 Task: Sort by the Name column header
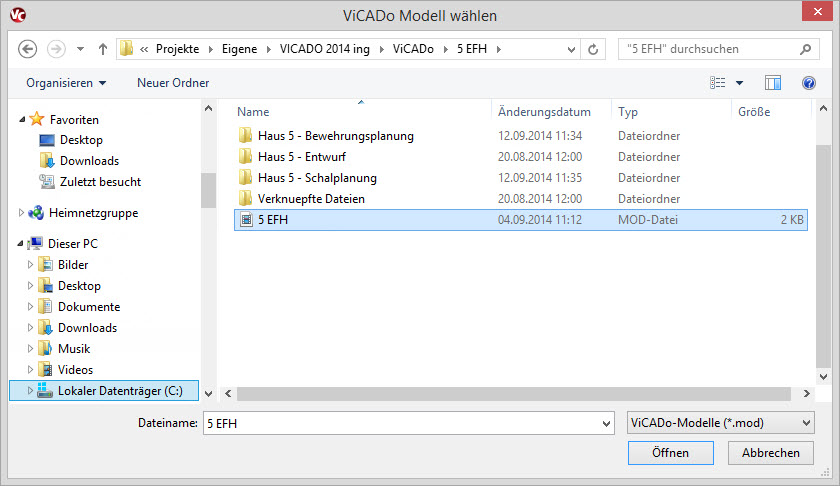tap(253, 112)
